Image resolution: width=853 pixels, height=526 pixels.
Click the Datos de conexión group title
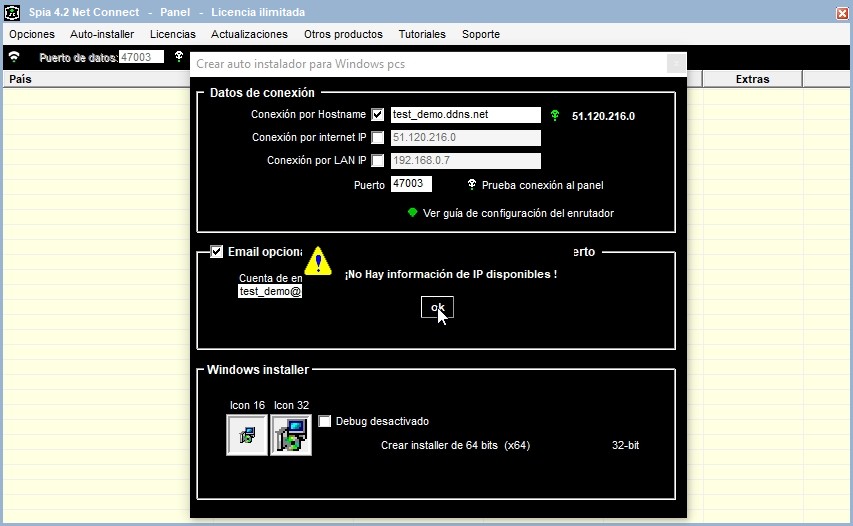point(262,92)
